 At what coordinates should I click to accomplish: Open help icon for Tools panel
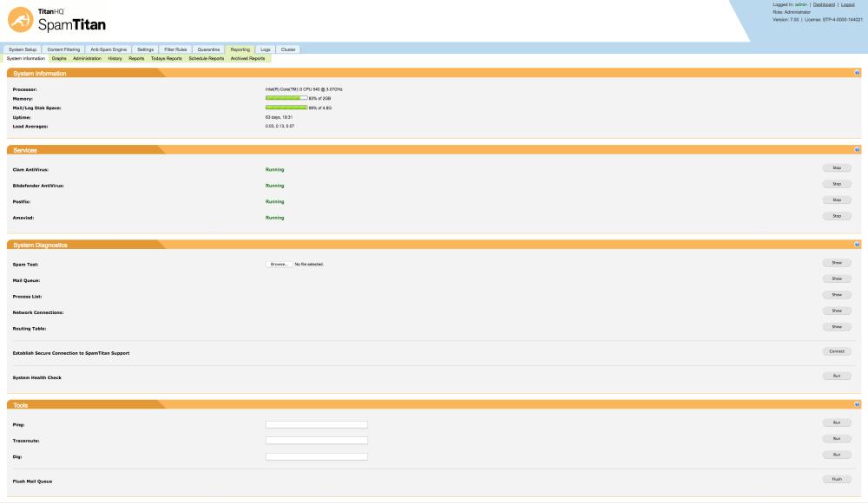[x=857, y=404]
